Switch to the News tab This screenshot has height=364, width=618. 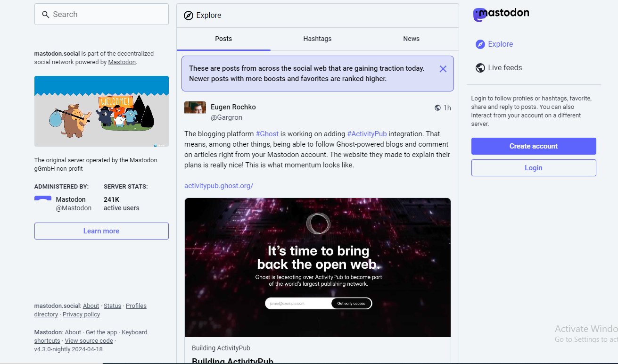[x=411, y=39]
